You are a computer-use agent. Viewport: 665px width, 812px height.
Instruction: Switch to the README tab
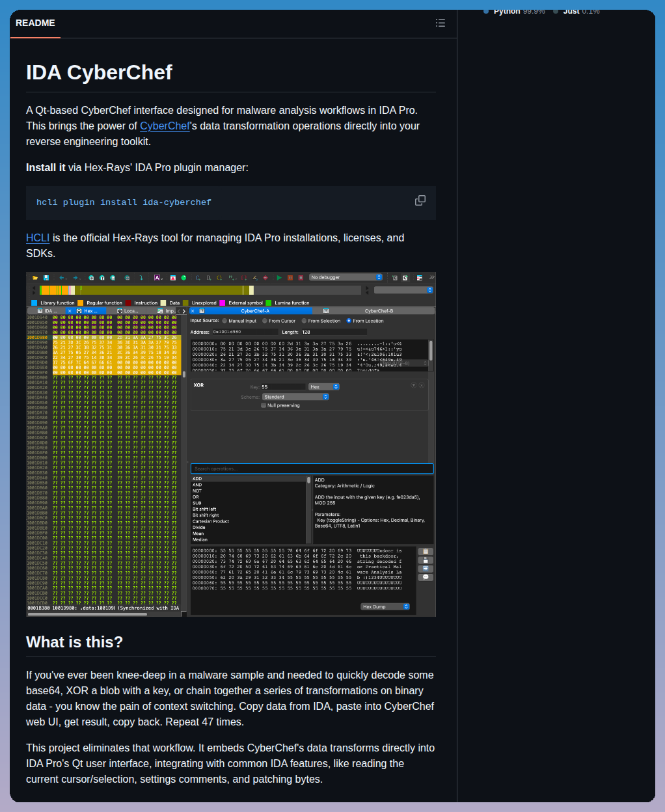tap(35, 23)
